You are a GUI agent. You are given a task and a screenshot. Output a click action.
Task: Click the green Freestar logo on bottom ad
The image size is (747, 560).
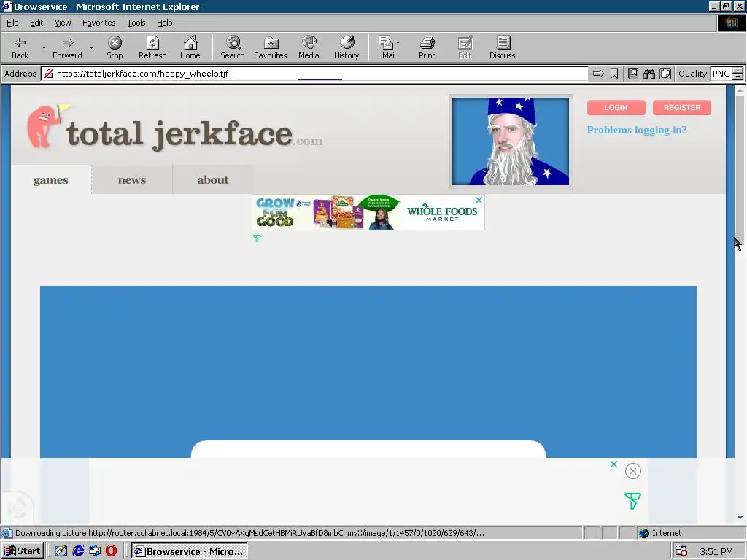pos(632,501)
